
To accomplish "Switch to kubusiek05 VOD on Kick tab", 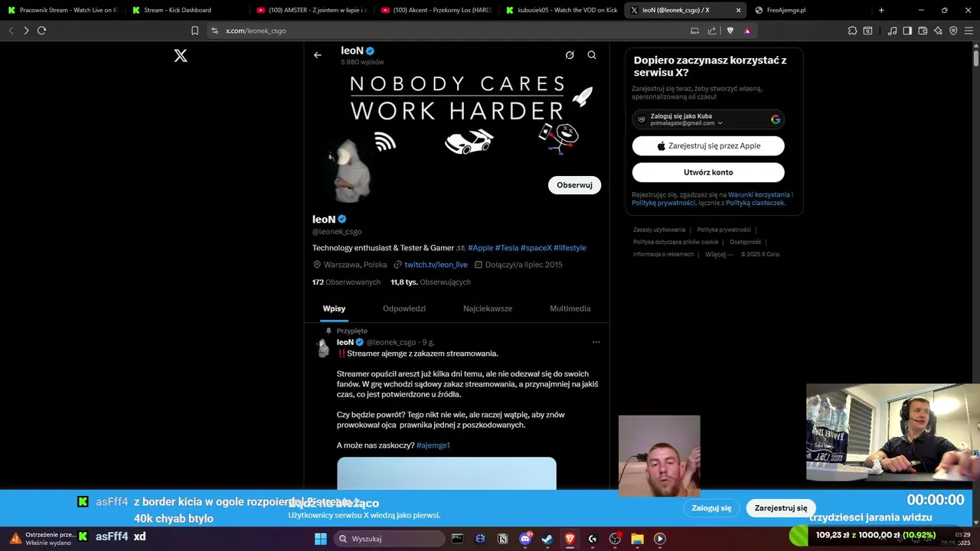I will (x=562, y=10).
